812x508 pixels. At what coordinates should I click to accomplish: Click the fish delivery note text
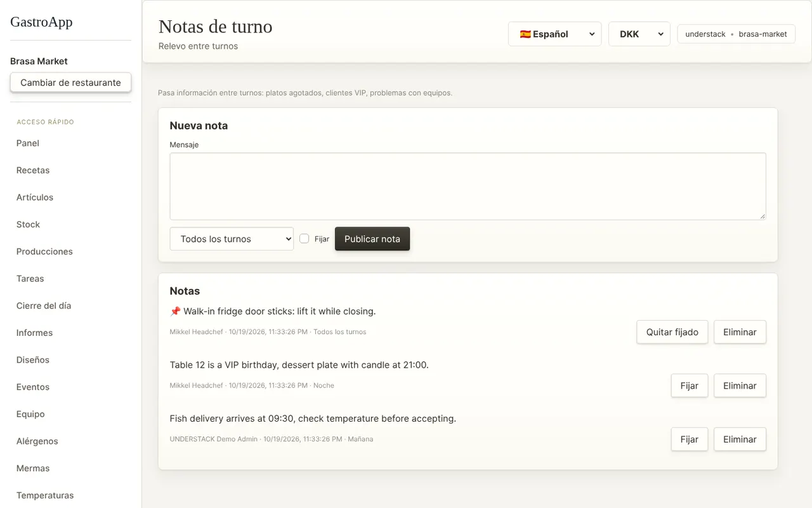click(313, 418)
